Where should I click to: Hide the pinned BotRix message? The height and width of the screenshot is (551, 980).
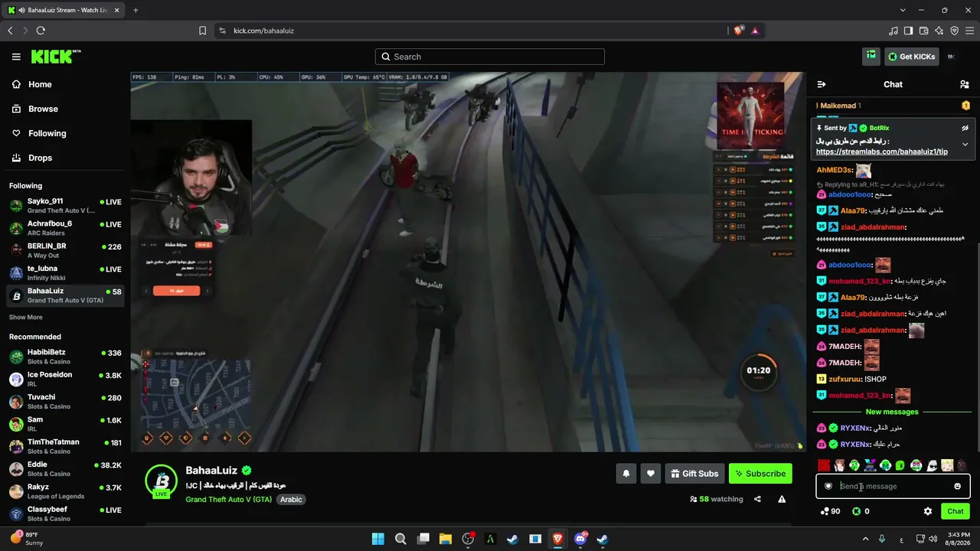coord(965,129)
